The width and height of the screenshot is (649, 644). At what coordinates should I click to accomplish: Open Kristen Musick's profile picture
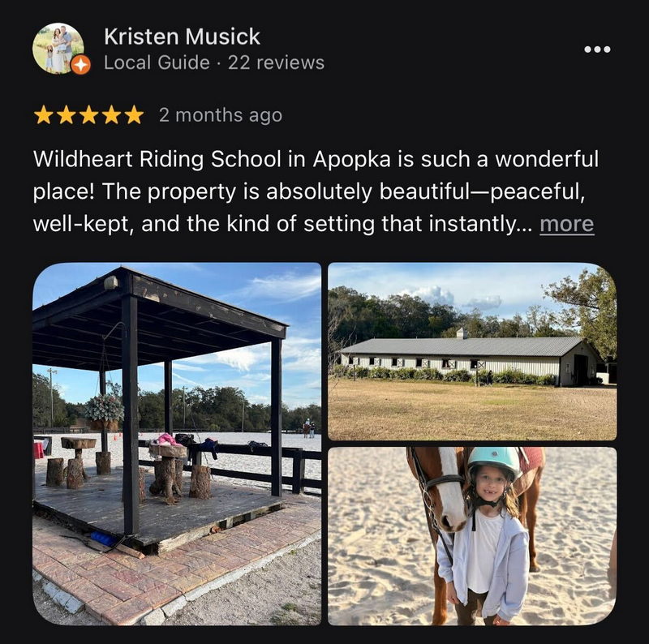pyautogui.click(x=58, y=48)
